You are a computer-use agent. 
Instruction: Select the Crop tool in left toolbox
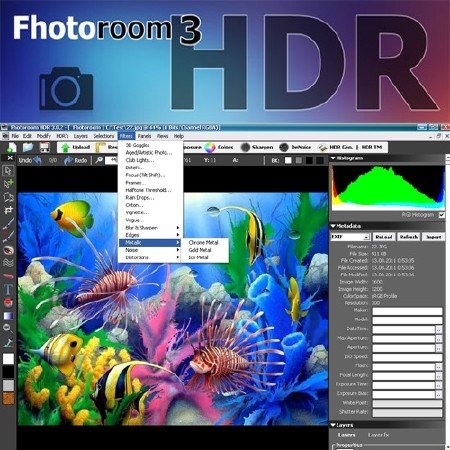pyautogui.click(x=8, y=210)
